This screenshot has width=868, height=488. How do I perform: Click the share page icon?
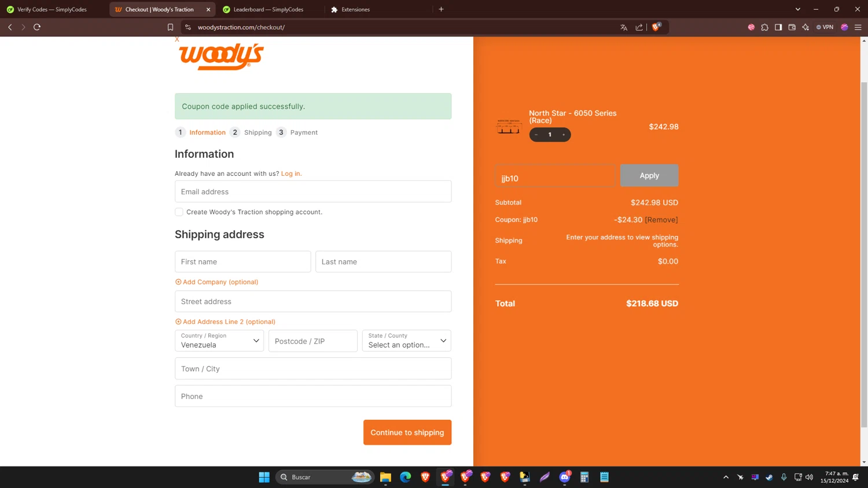pos(639,27)
